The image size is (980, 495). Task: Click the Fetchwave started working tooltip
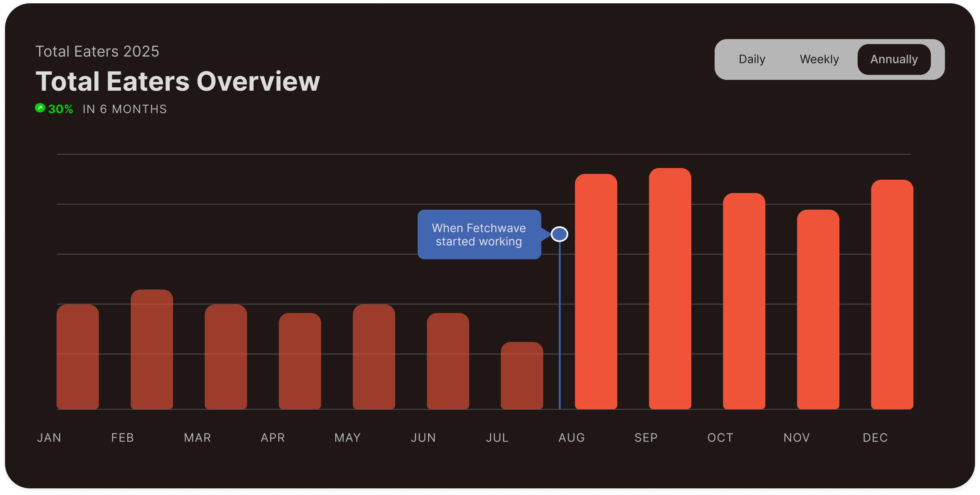coord(479,235)
